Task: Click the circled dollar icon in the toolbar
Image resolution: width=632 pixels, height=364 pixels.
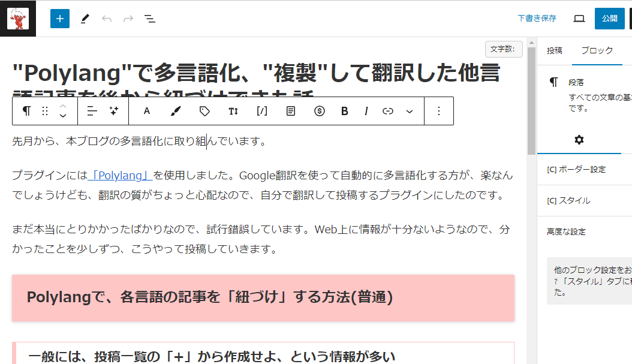Action: 319,111
